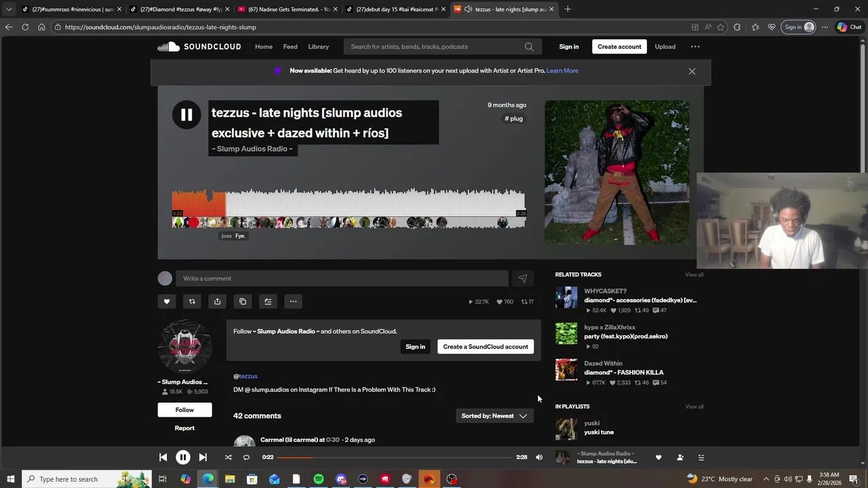This screenshot has width=868, height=488.
Task: Click the Write a comment field
Action: click(342, 279)
